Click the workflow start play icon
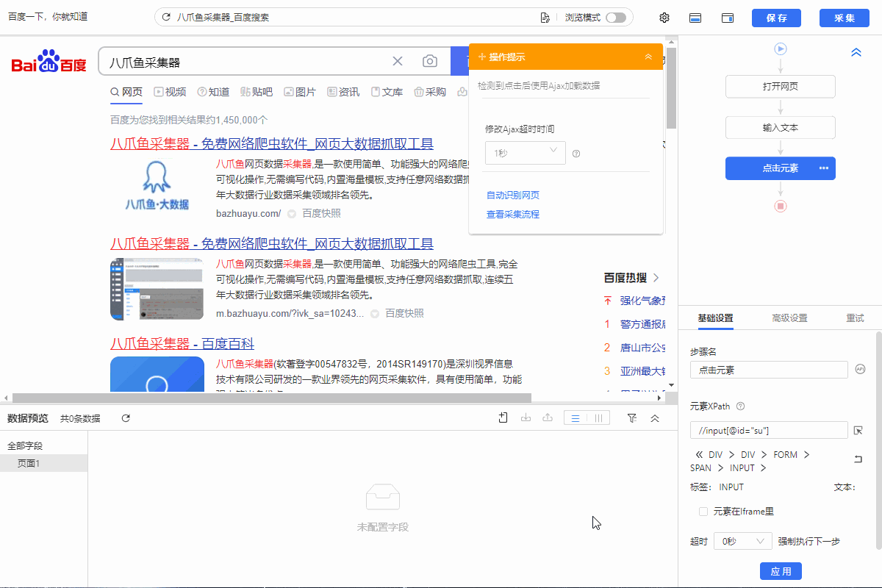 click(781, 49)
